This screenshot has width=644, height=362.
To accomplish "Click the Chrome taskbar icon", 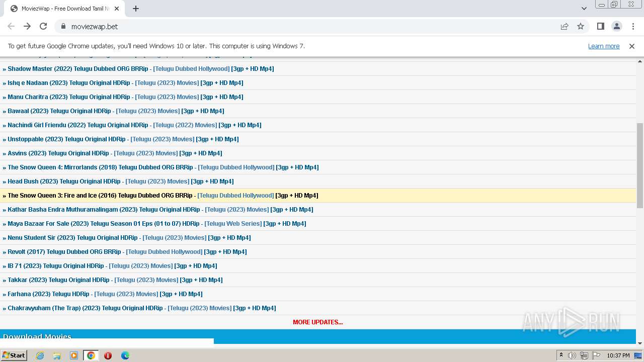I will (x=91, y=355).
